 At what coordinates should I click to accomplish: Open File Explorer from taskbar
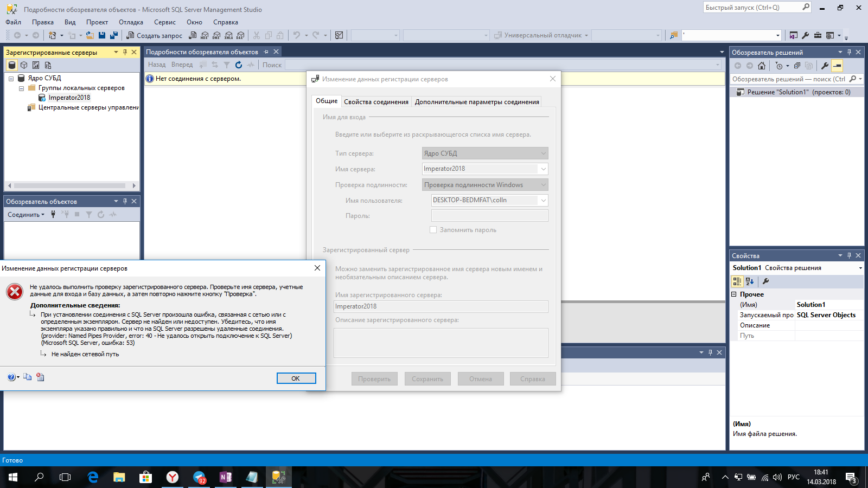point(119,477)
